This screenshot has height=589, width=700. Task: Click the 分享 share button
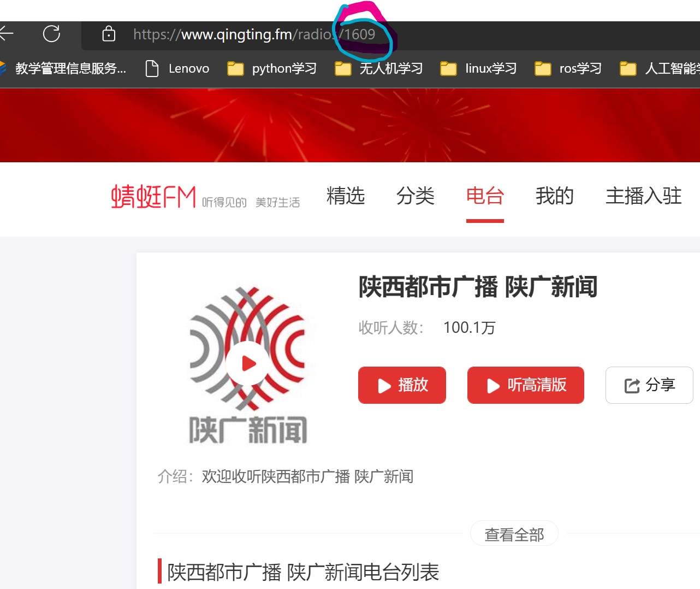[649, 385]
